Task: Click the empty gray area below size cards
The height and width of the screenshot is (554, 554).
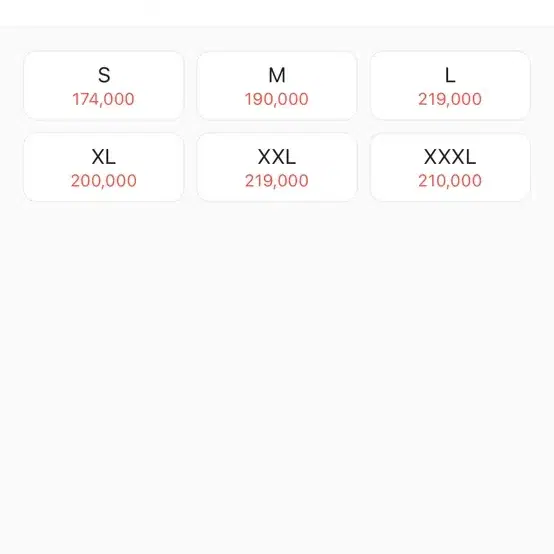Action: [277, 378]
